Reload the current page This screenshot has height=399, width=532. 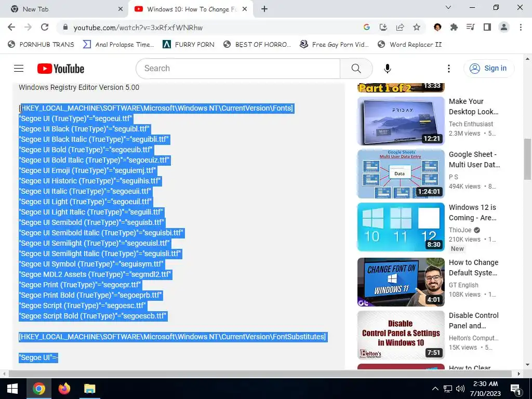pos(45,27)
